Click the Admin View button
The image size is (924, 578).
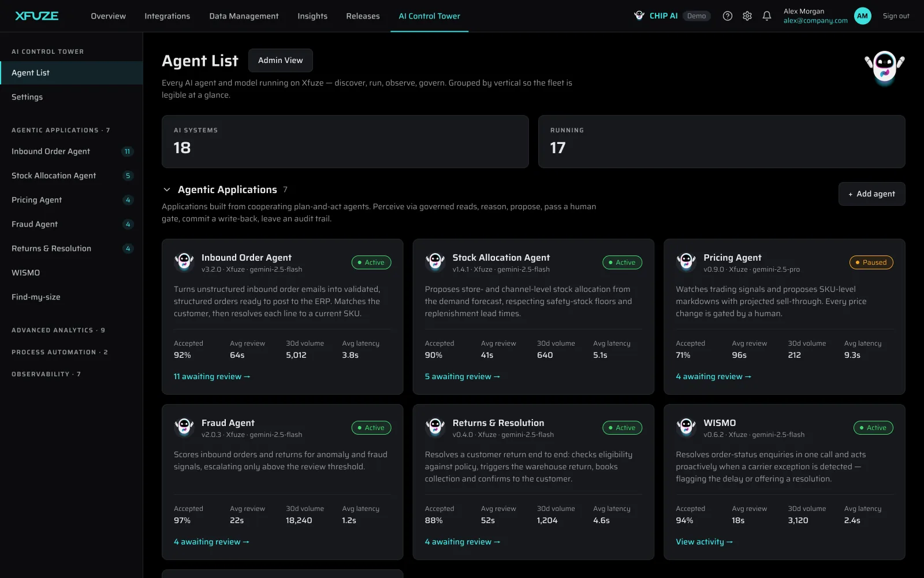281,60
